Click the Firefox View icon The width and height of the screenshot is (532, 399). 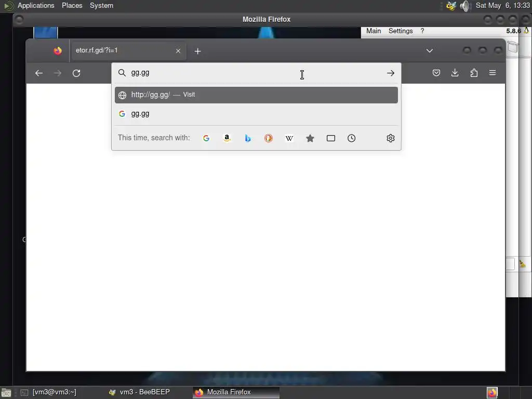point(58,51)
